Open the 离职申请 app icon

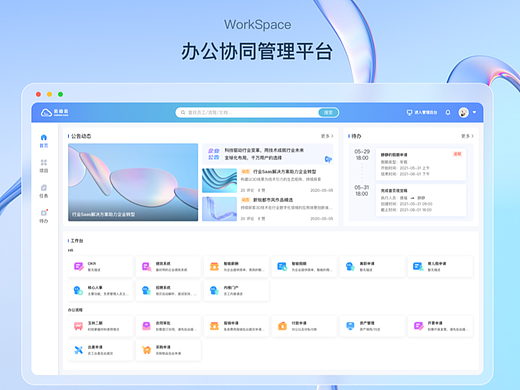click(x=350, y=266)
